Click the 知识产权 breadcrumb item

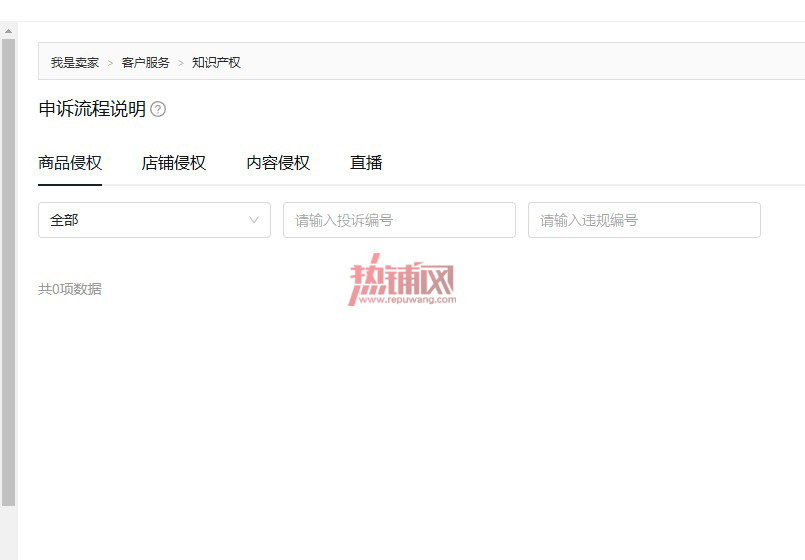point(216,63)
